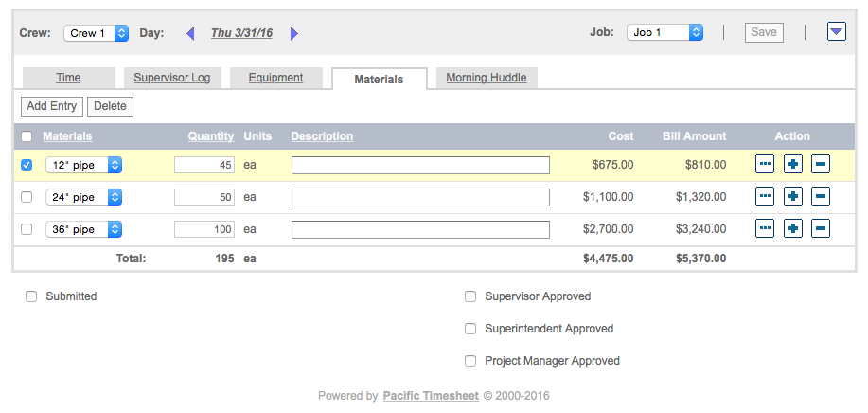Open the Crew 1 dropdown
The height and width of the screenshot is (413, 868).
click(96, 33)
